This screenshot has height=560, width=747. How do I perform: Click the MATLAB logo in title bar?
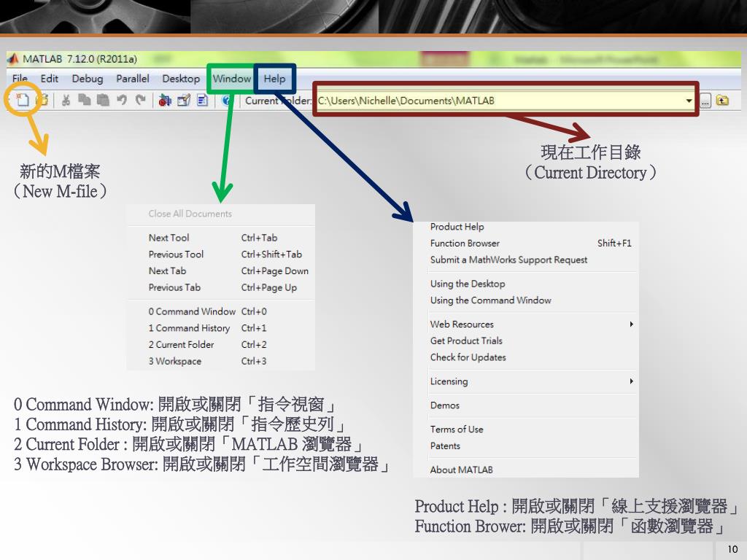click(13, 59)
